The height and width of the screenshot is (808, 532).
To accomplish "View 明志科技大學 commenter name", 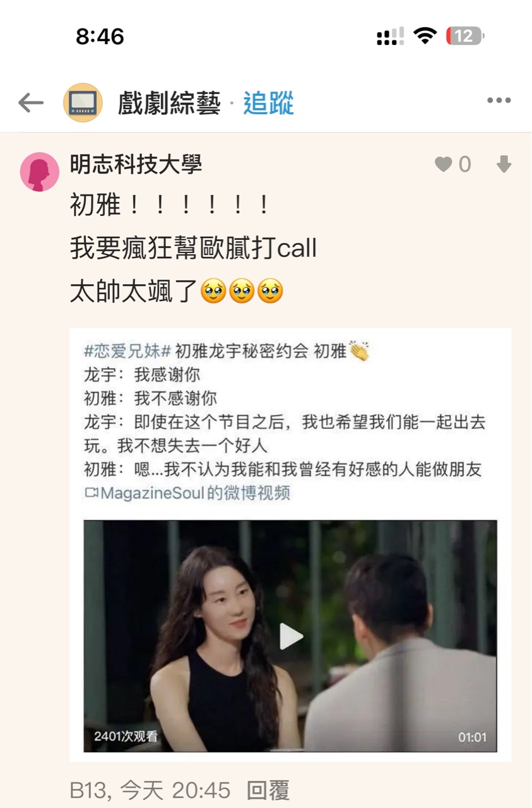I will [x=136, y=165].
